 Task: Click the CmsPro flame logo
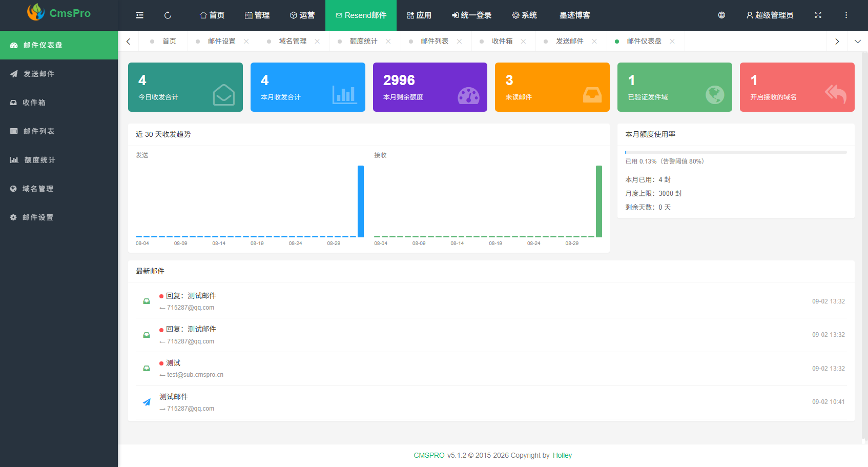coord(36,12)
